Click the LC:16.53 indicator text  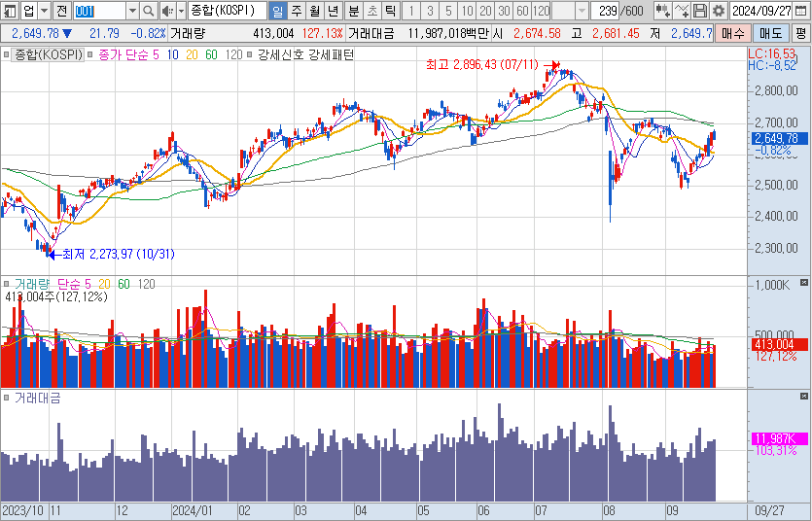click(x=772, y=53)
